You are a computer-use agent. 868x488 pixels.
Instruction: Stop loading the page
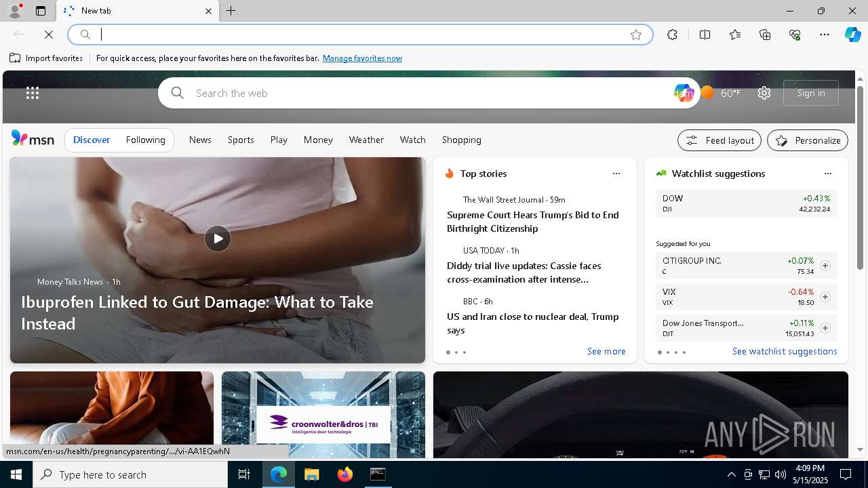point(49,35)
